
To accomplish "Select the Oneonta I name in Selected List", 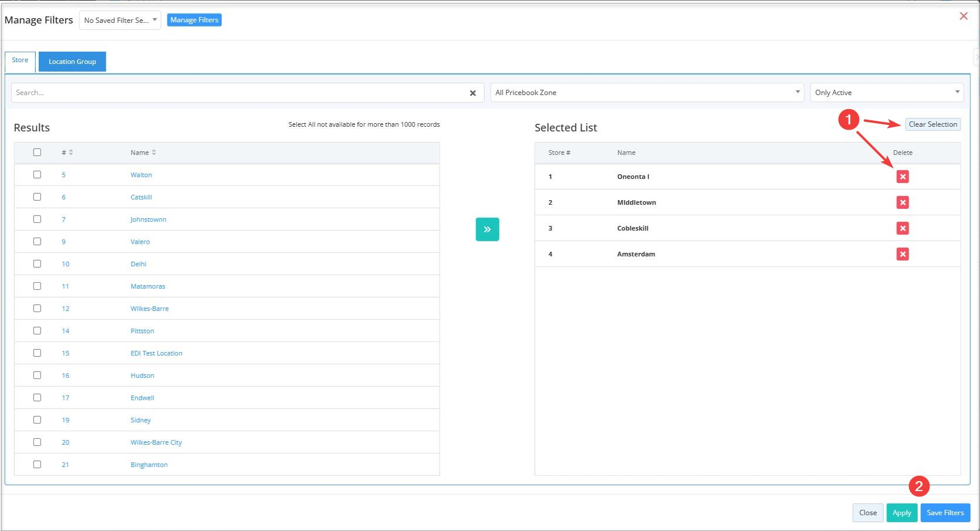I will pos(633,177).
